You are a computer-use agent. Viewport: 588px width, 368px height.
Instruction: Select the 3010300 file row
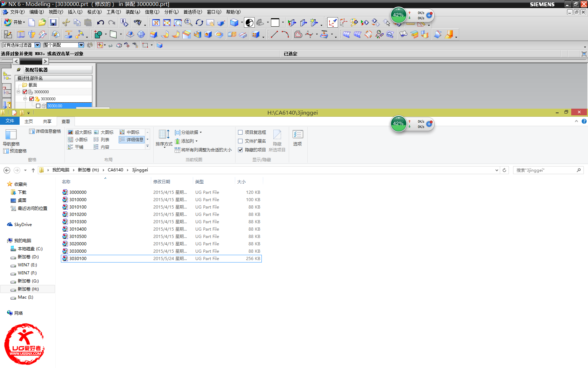(x=161, y=222)
